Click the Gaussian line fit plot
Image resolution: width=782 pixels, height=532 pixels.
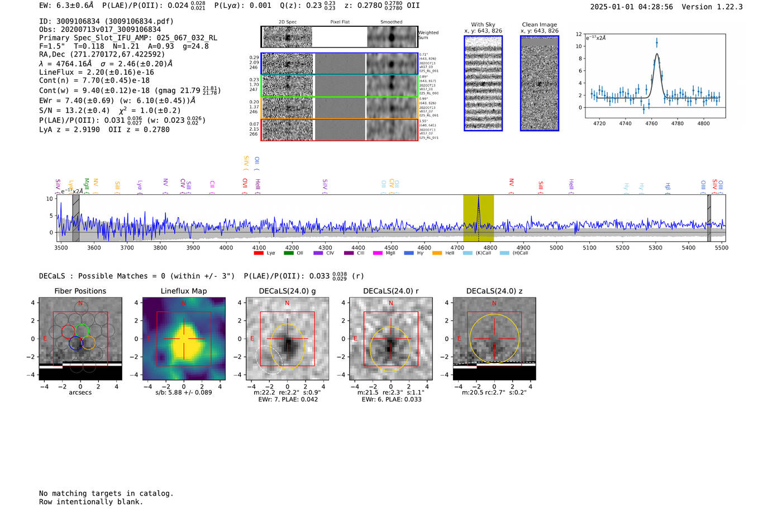pos(655,76)
